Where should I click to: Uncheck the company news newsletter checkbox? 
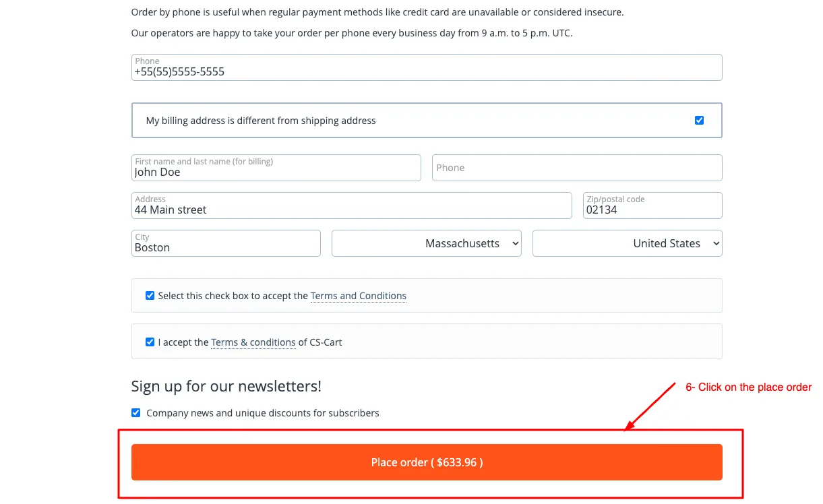(x=136, y=413)
